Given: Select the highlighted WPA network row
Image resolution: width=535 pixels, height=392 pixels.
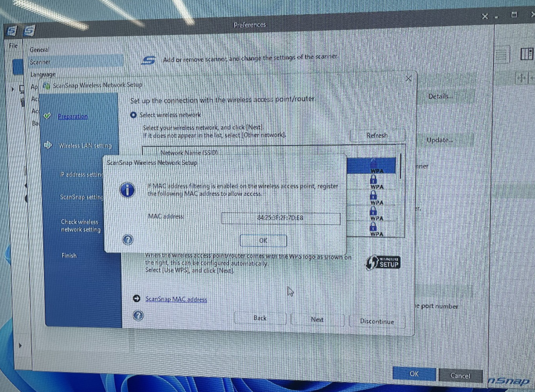Looking at the screenshot, I should [x=371, y=166].
